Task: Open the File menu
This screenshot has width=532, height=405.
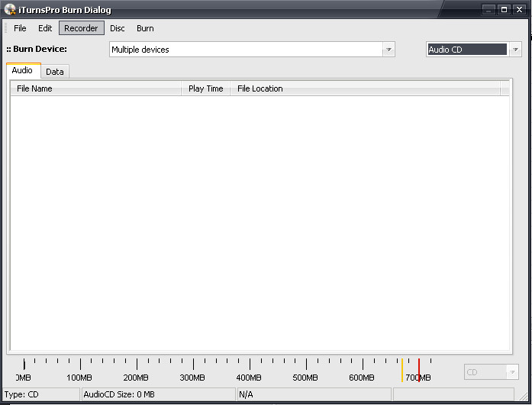Action: coord(20,28)
